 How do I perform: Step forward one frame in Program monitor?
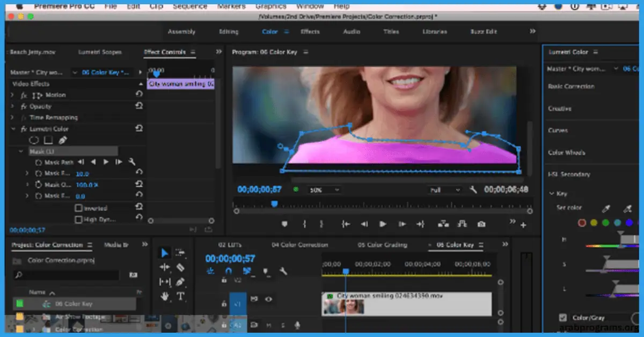401,224
